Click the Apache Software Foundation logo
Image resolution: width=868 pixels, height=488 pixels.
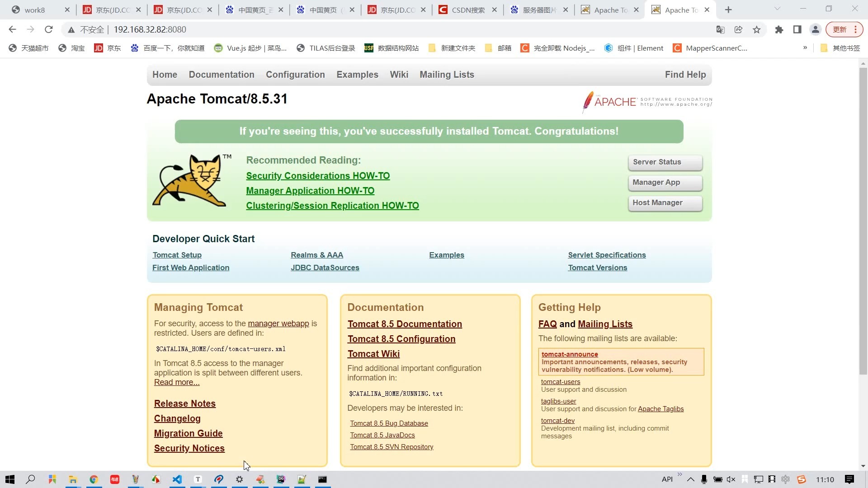tap(647, 102)
